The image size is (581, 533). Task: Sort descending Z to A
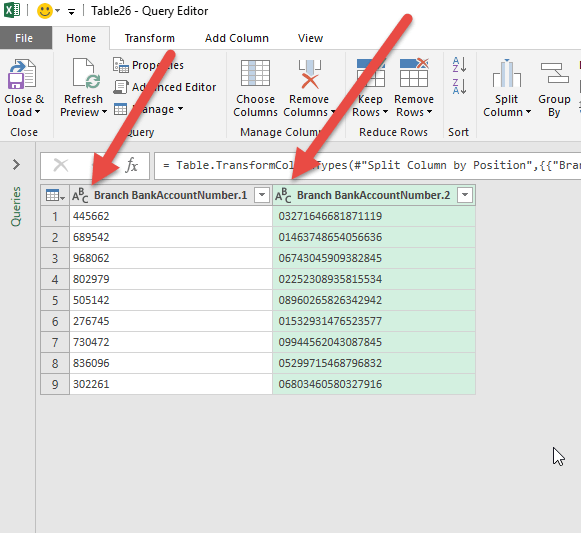[x=459, y=86]
